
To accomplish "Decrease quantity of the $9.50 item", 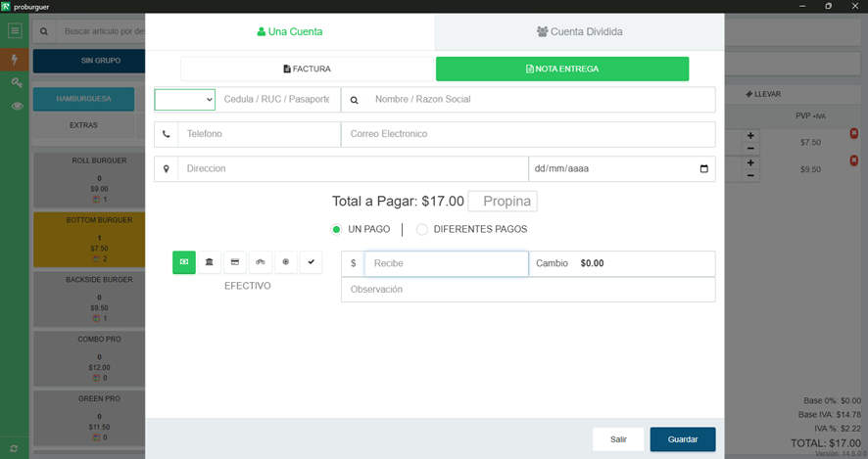I will click(750, 175).
